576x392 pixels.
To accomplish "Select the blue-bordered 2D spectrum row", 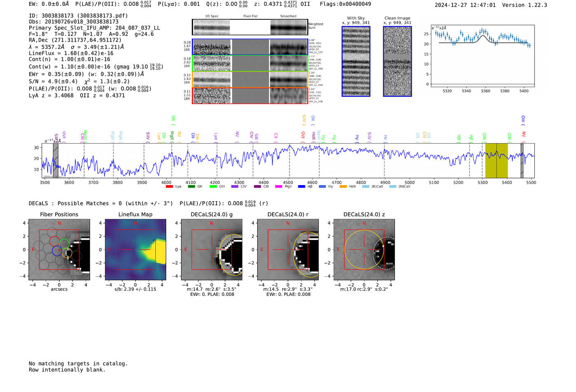I will pos(250,47).
